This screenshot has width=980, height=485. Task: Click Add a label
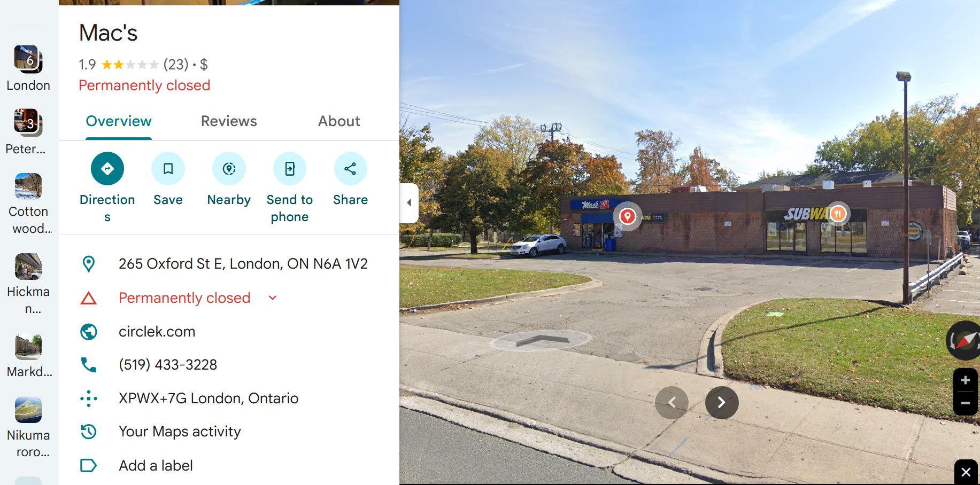[156, 465]
